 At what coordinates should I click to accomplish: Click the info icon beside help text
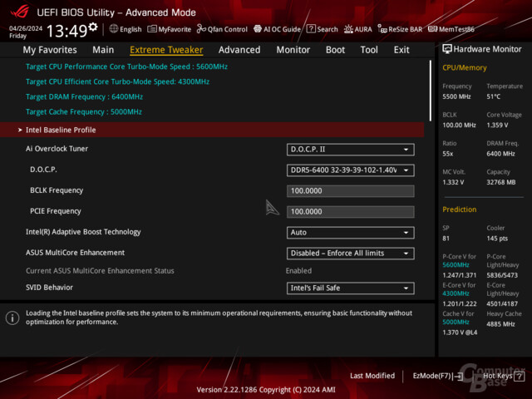[x=12, y=318]
